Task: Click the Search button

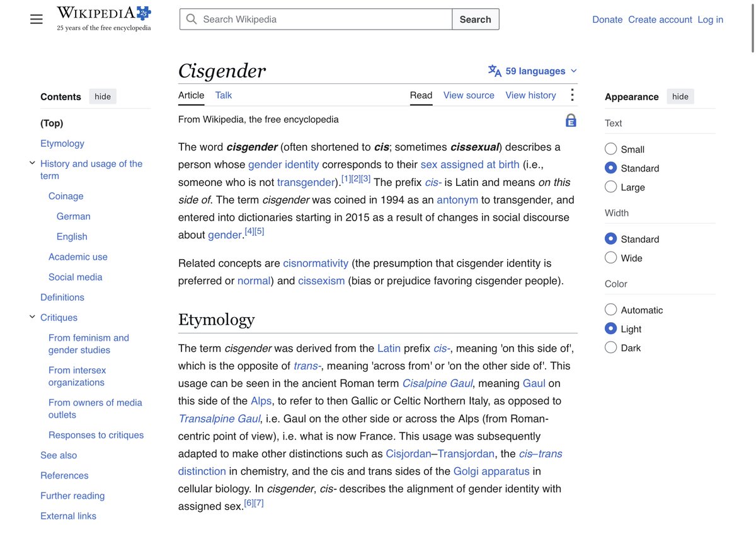Action: pos(476,20)
